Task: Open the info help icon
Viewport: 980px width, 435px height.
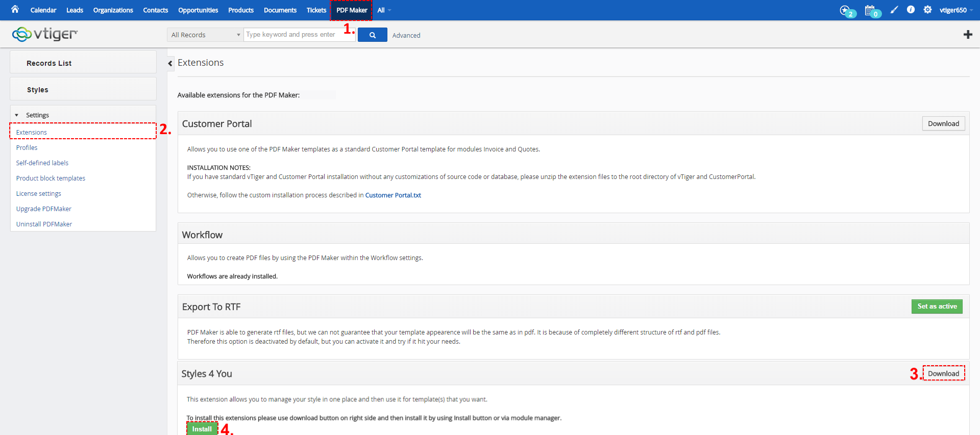Action: tap(911, 10)
